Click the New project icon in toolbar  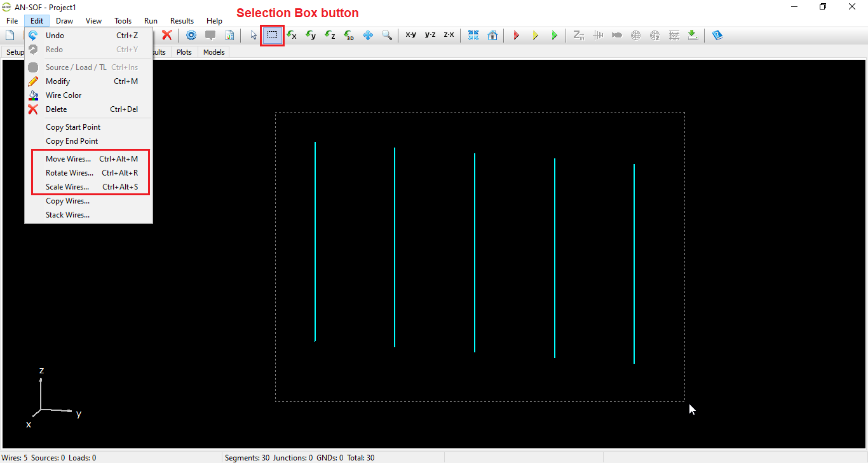[x=10, y=35]
